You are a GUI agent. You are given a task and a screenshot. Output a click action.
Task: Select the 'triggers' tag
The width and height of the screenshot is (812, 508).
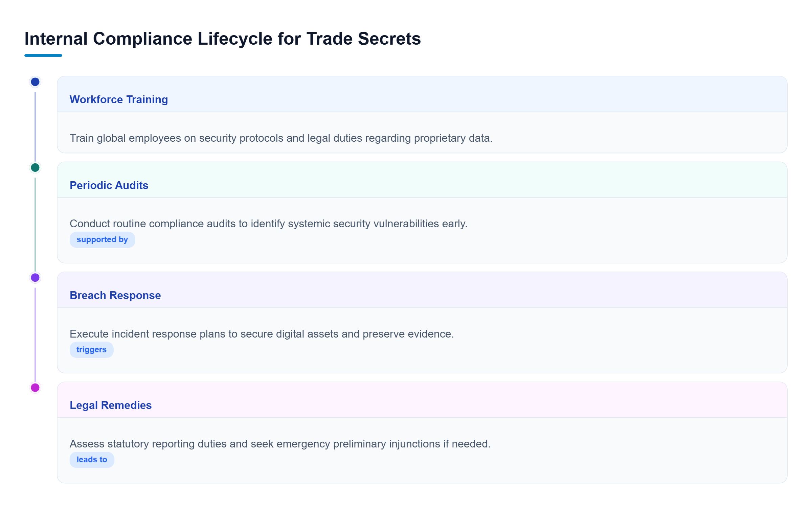(x=91, y=350)
